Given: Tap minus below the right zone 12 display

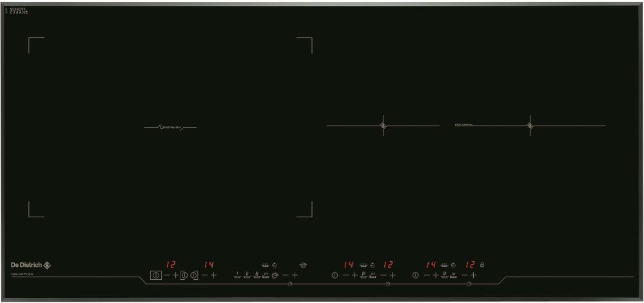Looking at the screenshot, I should [464, 275].
